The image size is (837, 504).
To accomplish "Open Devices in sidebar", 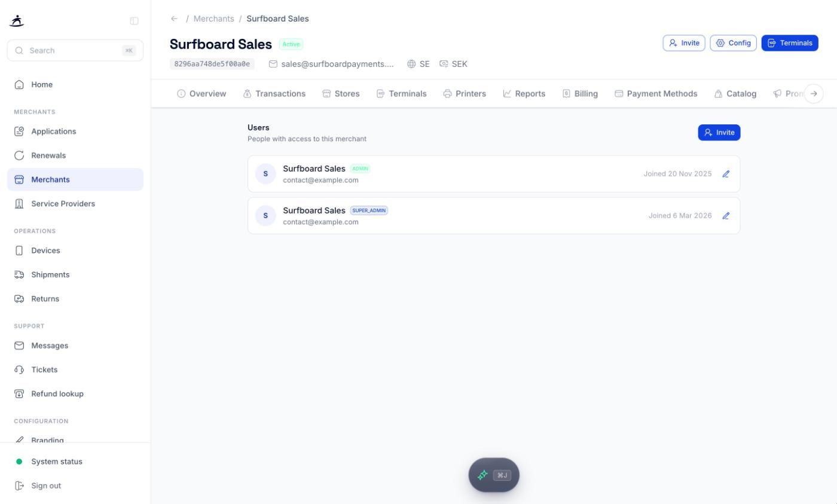I will pos(75,251).
